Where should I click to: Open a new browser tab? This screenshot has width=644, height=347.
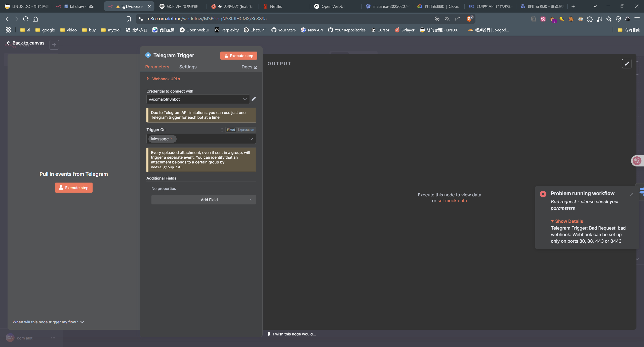pos(573,6)
